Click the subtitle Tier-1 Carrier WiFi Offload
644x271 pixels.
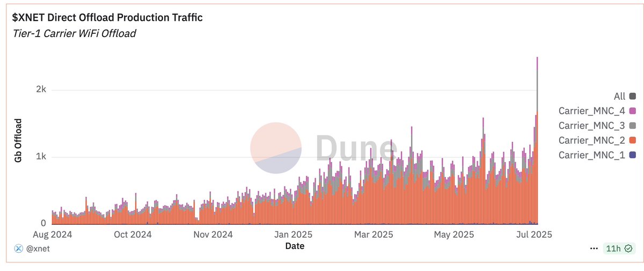coord(74,33)
